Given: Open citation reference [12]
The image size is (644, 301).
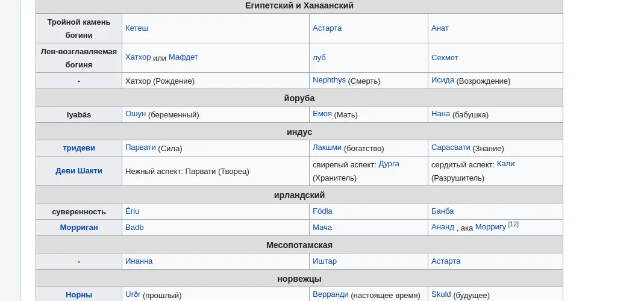Looking at the screenshot, I should coord(513,224).
